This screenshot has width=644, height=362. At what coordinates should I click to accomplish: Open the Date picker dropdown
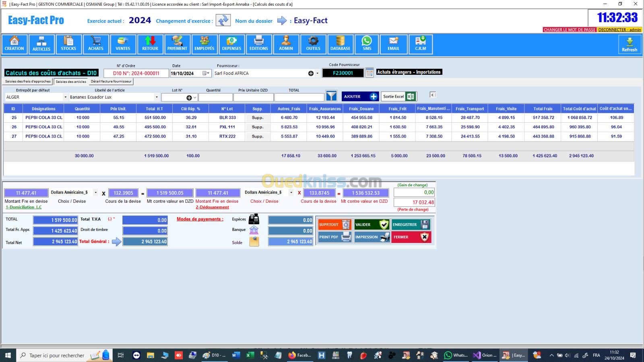pyautogui.click(x=206, y=73)
